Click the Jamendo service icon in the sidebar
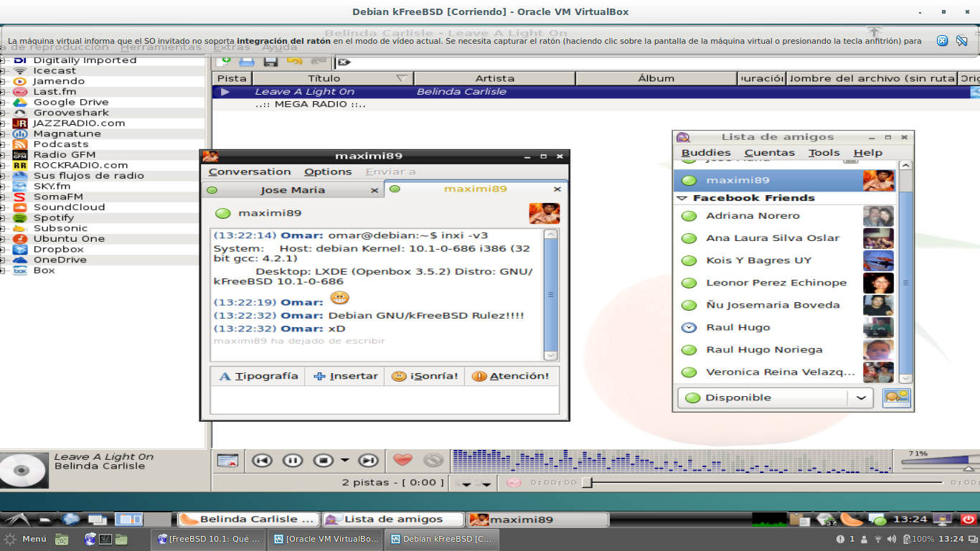 20,81
